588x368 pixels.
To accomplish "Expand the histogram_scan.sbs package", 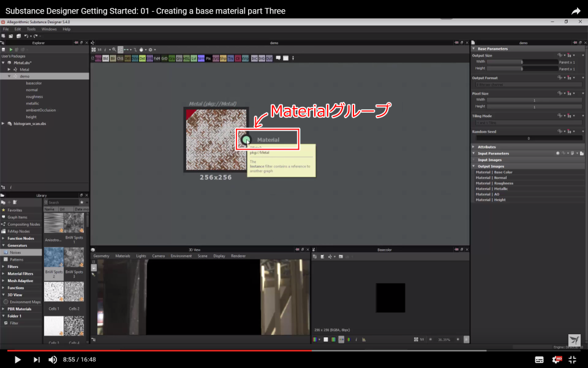I will 4,123.
